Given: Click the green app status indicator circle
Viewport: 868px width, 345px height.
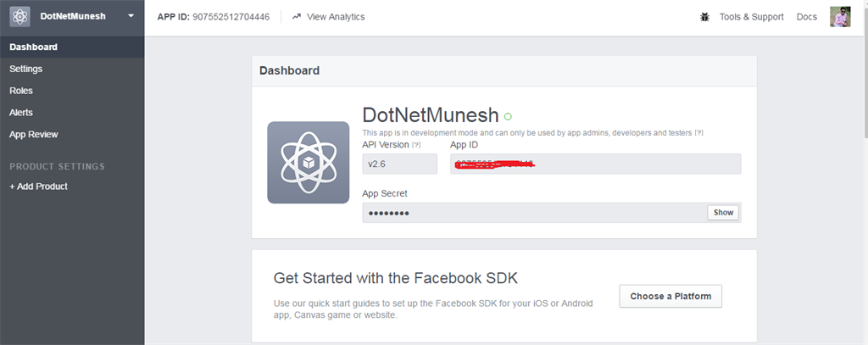Looking at the screenshot, I should point(508,116).
